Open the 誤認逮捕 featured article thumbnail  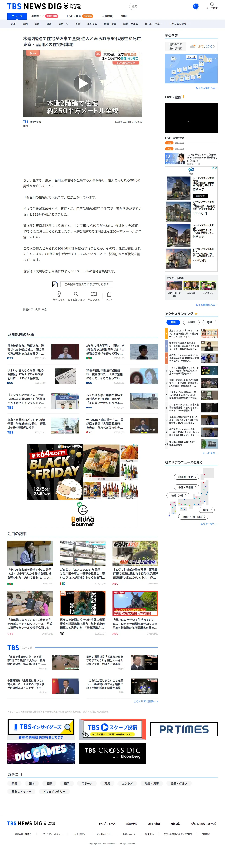click(x=83, y=603)
